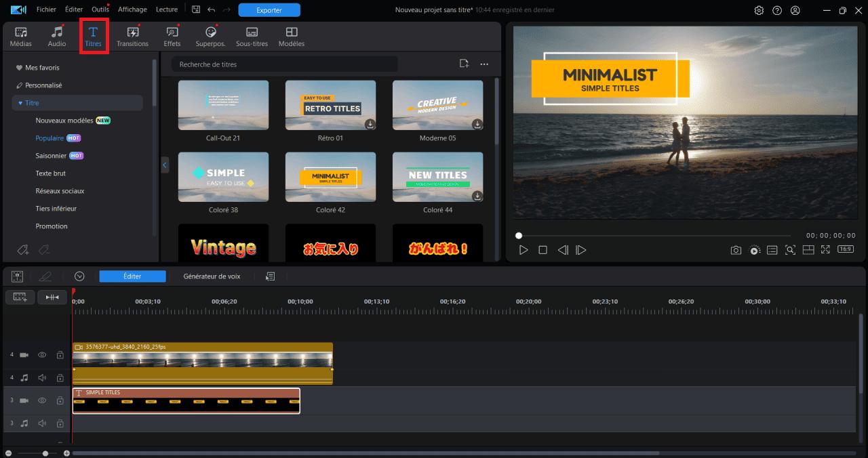This screenshot has height=458, width=868.
Task: Open the 16:9 aspect ratio selector
Action: point(845,250)
